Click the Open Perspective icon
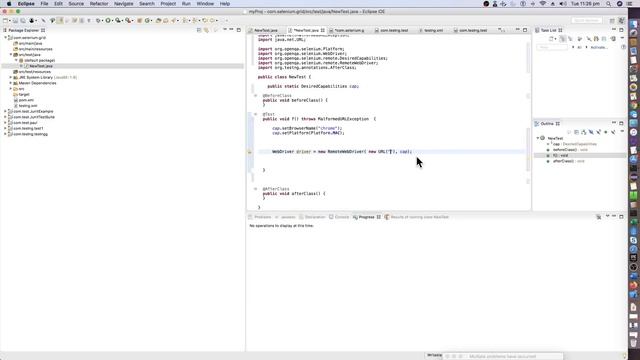The width and height of the screenshot is (640, 360). point(612,20)
